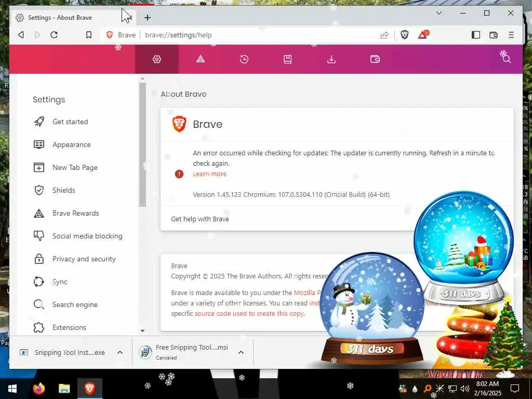Expand the tab search chevron in title bar
The width and height of the screenshot is (532, 399).
pos(438,13)
